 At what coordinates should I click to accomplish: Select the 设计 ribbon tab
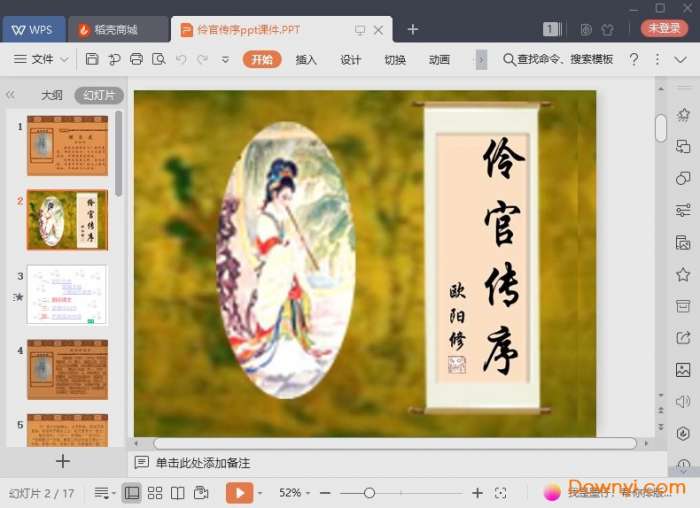coord(350,59)
